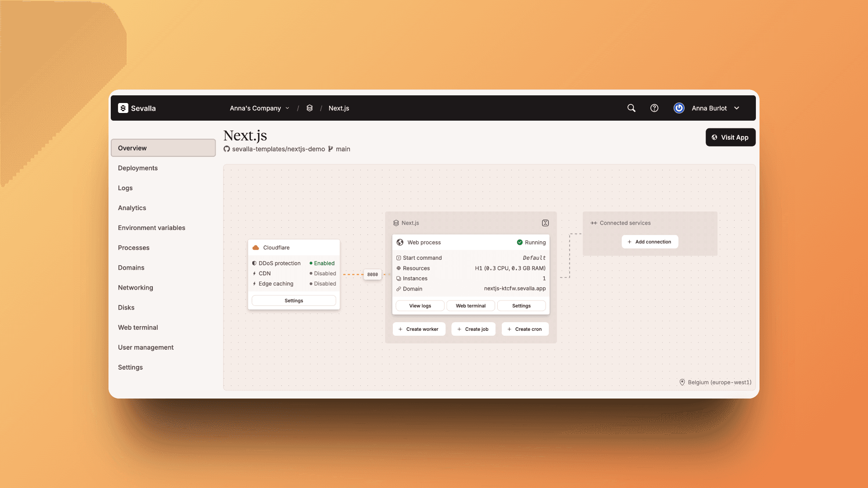The width and height of the screenshot is (868, 488).
Task: Click Add connection button
Action: point(650,242)
